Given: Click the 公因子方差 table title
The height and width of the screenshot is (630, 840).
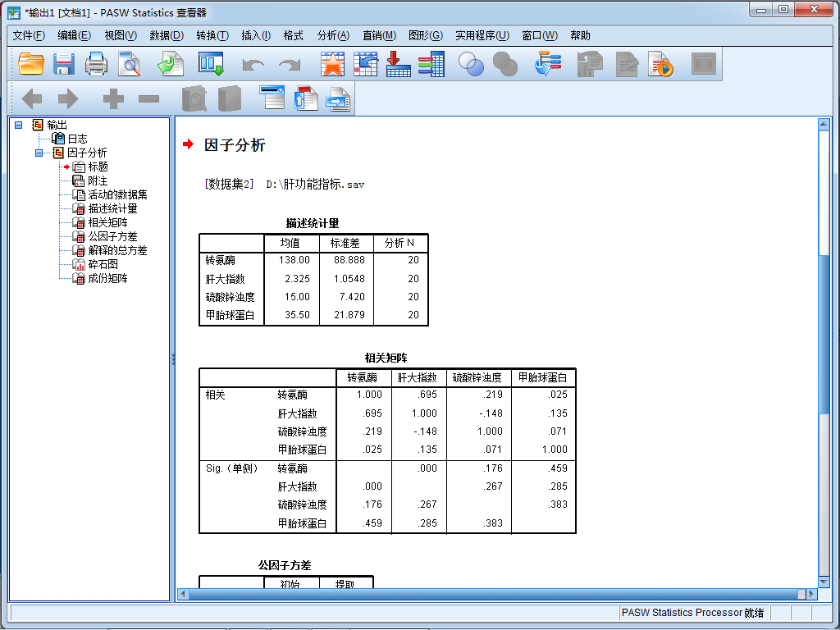Looking at the screenshot, I should pos(285,565).
